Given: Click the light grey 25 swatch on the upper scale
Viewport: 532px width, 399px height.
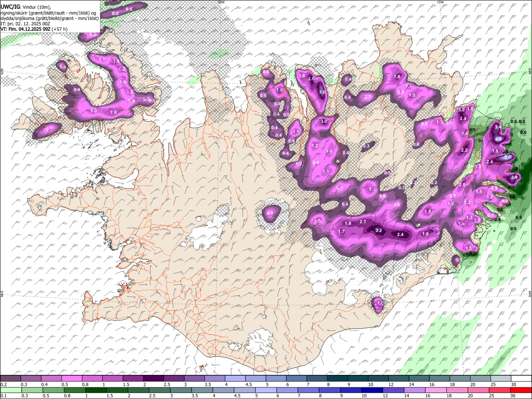Looking at the screenshot, I should pos(500,379).
